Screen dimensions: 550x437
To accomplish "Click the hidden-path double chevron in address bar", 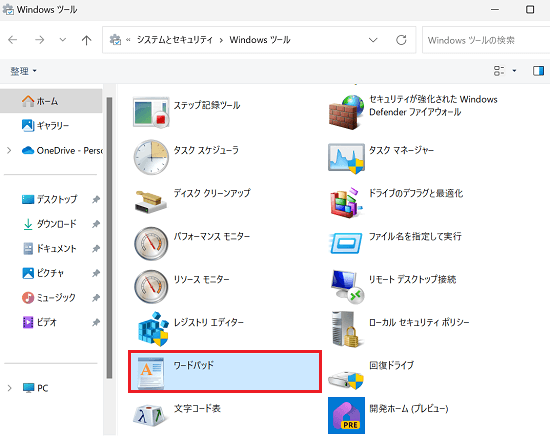I will 128,40.
